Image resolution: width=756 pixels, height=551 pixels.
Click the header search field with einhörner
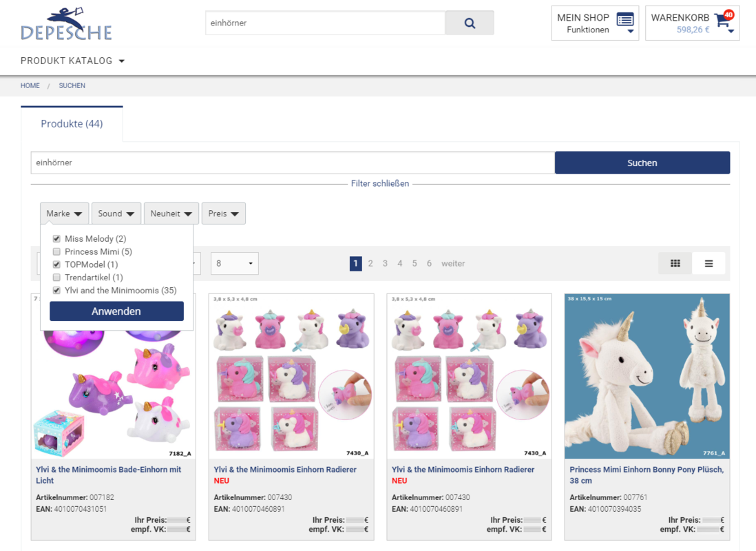(x=326, y=23)
